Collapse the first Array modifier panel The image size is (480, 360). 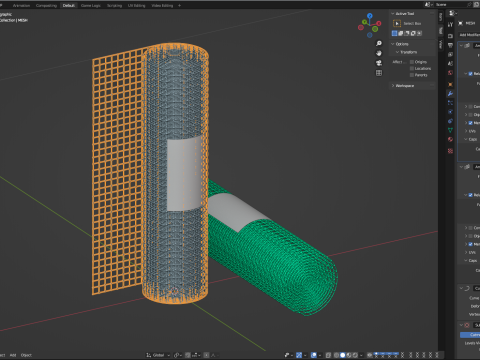[x=462, y=45]
